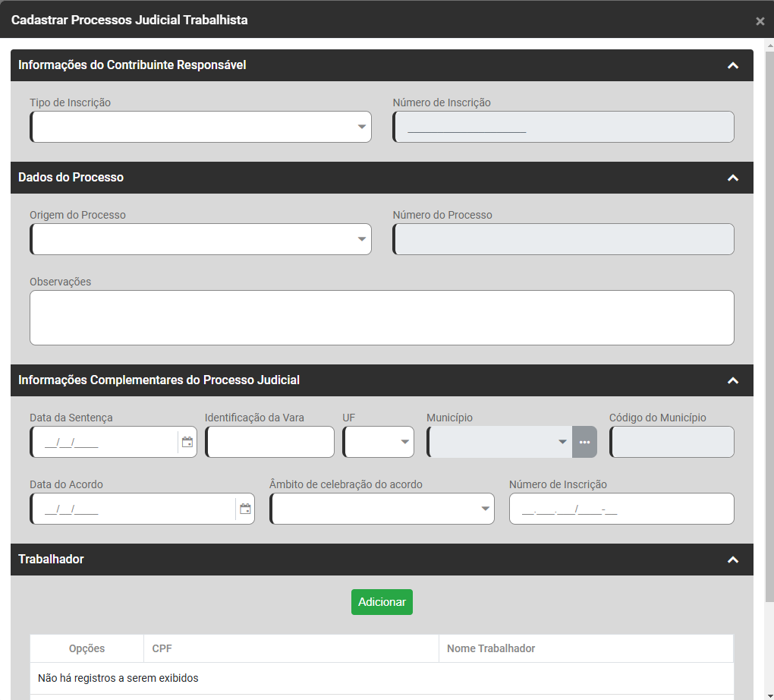
Task: Click the Número do Processo field
Action: pyautogui.click(x=563, y=239)
